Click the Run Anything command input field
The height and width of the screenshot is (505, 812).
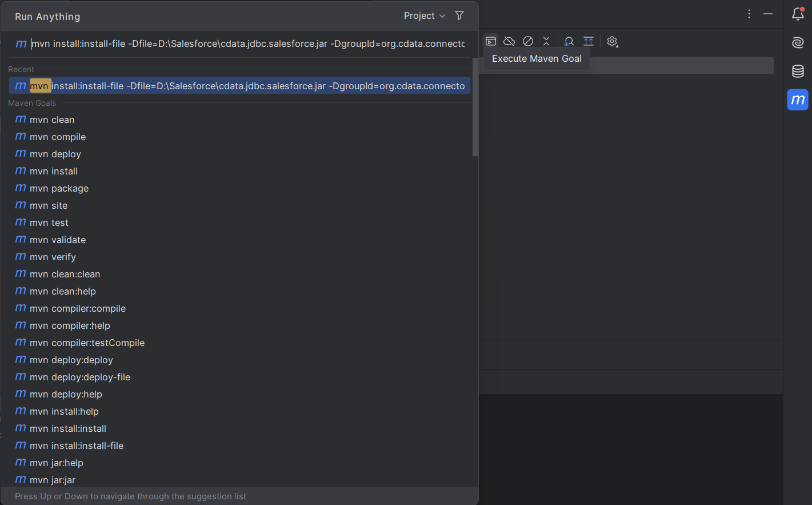(247, 44)
